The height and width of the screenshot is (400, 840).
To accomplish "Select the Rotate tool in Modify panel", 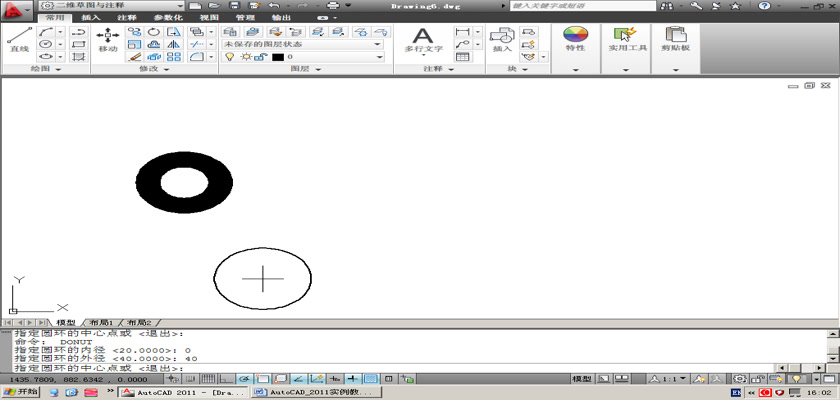I will coord(154,32).
